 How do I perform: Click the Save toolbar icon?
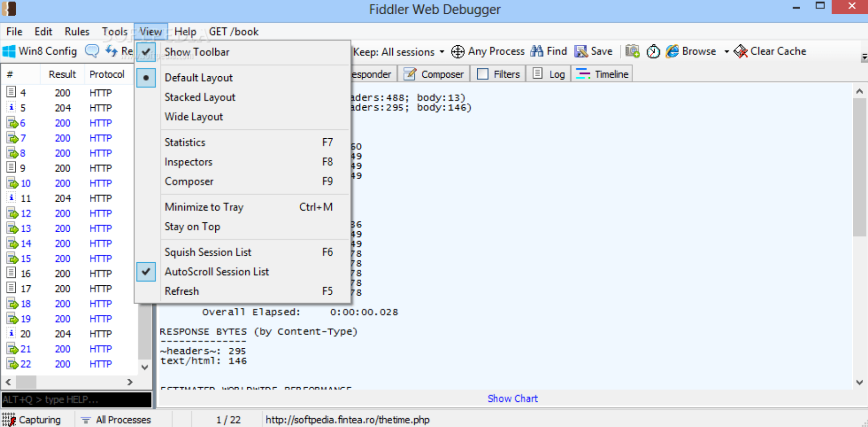581,51
